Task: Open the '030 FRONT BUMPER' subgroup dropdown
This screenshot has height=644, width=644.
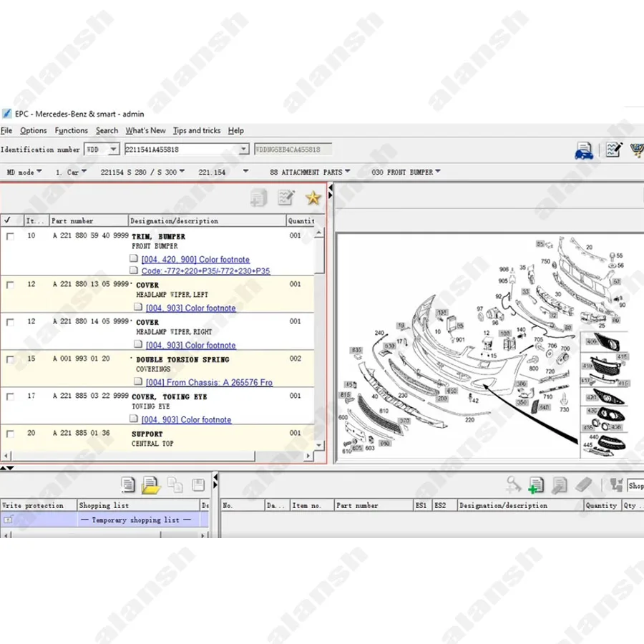Action: (406, 172)
